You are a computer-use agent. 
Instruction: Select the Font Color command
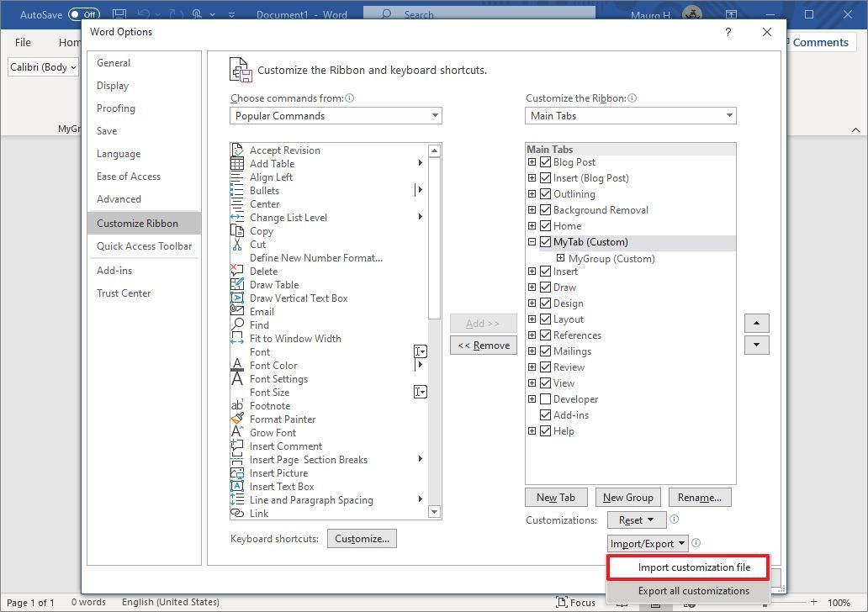pos(275,365)
